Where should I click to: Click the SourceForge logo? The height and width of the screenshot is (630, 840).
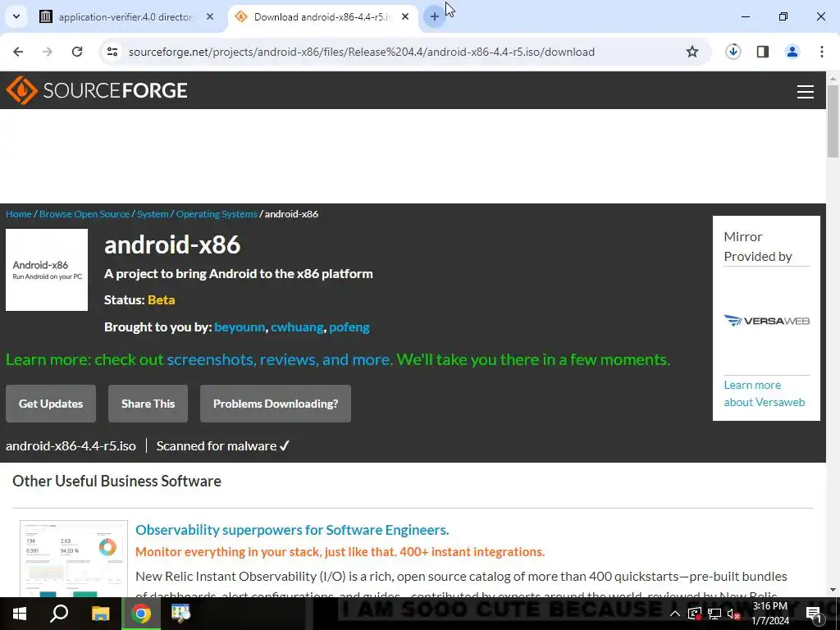tap(97, 90)
